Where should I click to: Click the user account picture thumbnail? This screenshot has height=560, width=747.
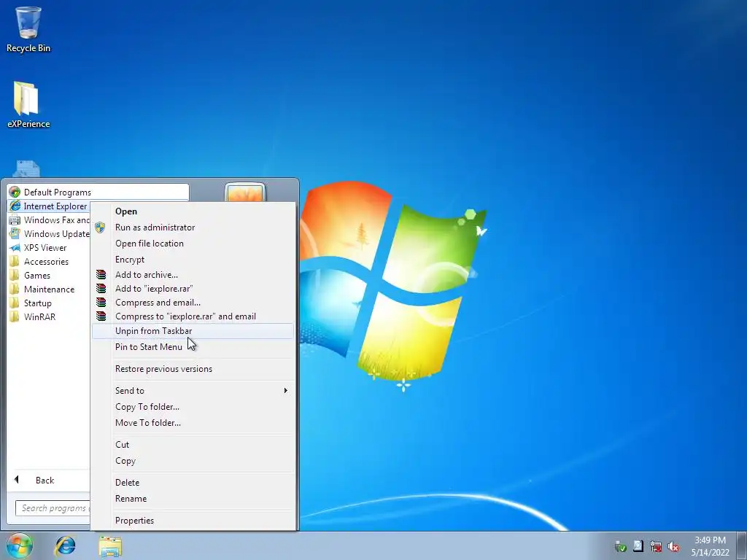[x=245, y=192]
